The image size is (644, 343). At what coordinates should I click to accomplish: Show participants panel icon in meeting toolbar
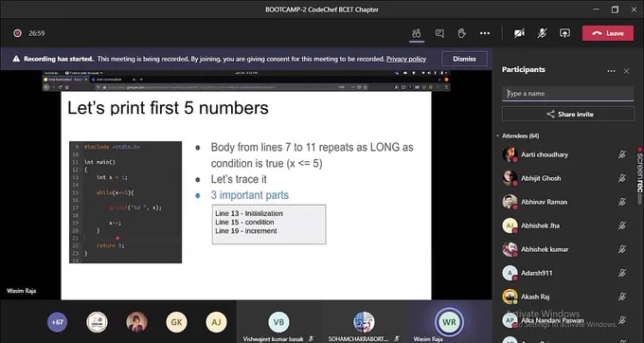(417, 33)
